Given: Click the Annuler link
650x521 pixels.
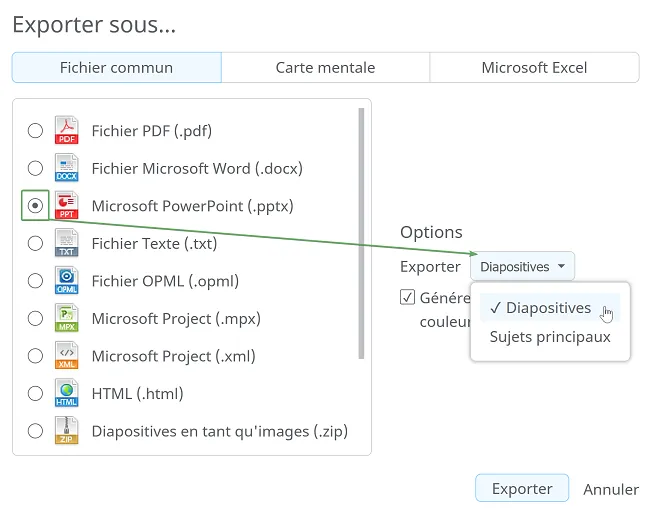Looking at the screenshot, I should [x=611, y=489].
